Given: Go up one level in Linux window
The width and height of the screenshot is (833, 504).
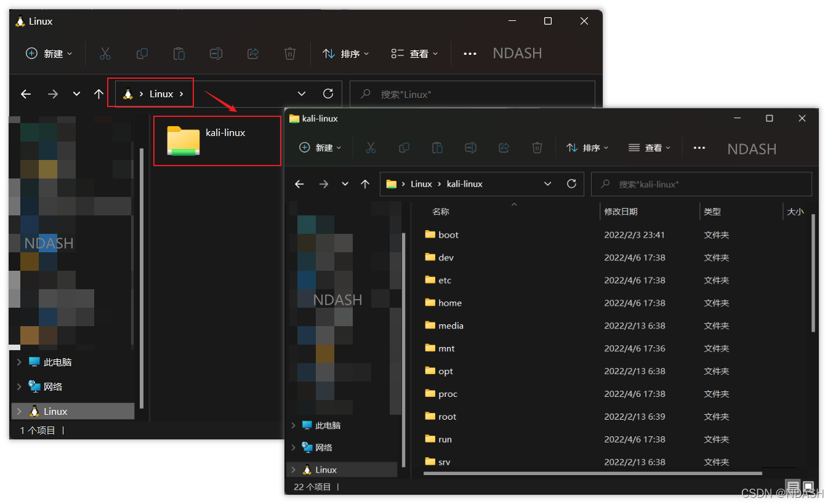Looking at the screenshot, I should [99, 94].
